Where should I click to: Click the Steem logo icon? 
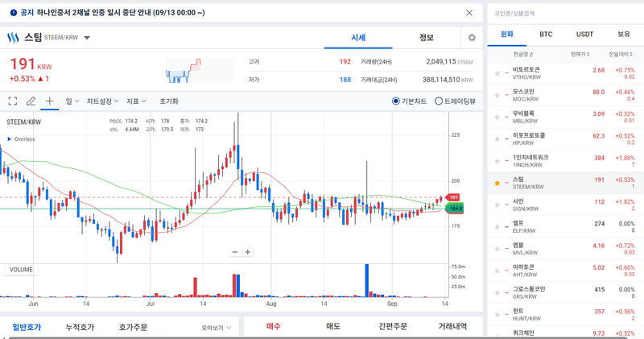[13, 38]
